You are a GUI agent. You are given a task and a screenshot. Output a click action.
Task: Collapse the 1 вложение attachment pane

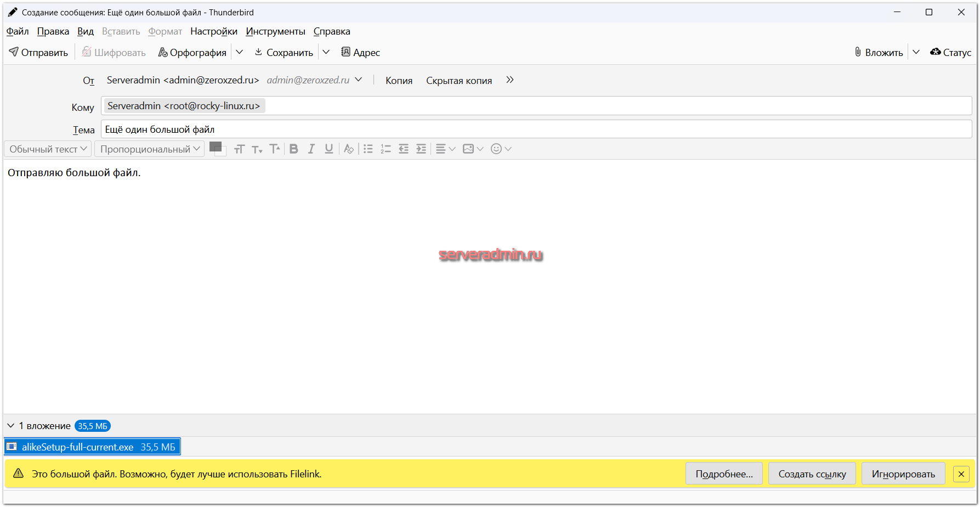(10, 426)
